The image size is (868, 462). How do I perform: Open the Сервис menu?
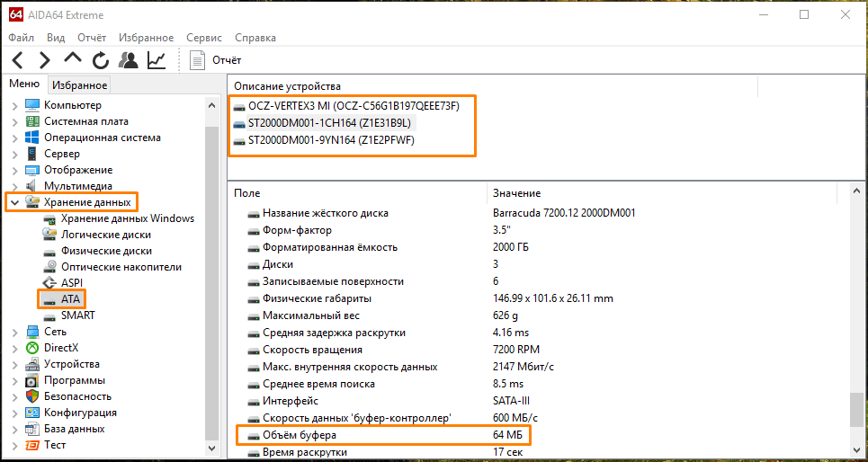204,38
